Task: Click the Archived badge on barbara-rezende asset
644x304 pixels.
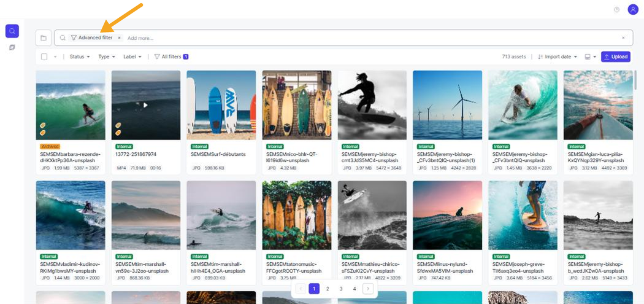Action: [x=50, y=146]
